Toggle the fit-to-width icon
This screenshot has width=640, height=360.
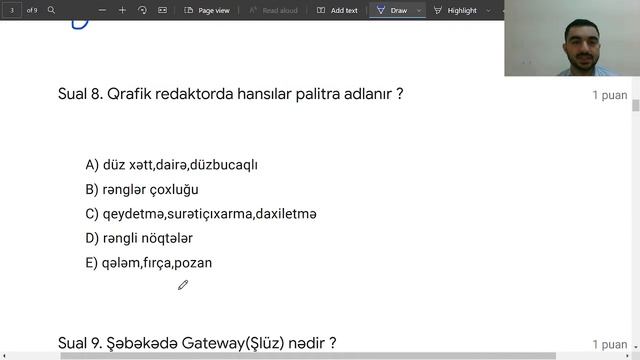162,10
